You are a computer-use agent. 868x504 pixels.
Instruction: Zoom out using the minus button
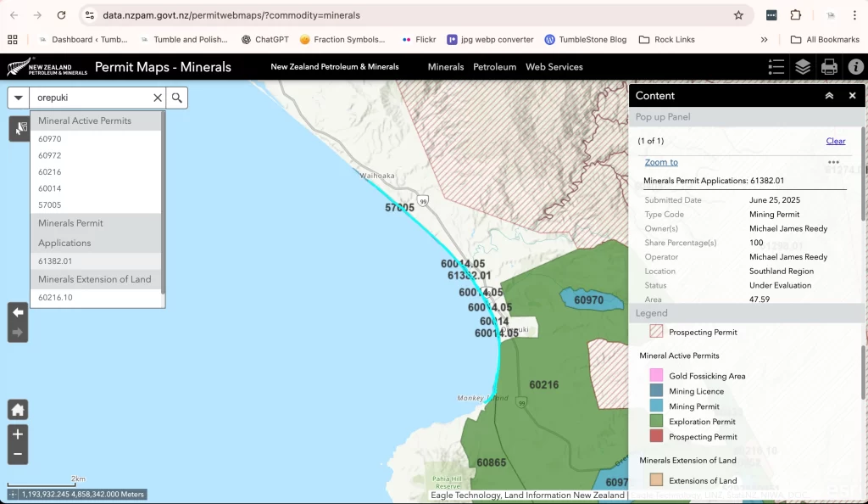[x=18, y=455]
